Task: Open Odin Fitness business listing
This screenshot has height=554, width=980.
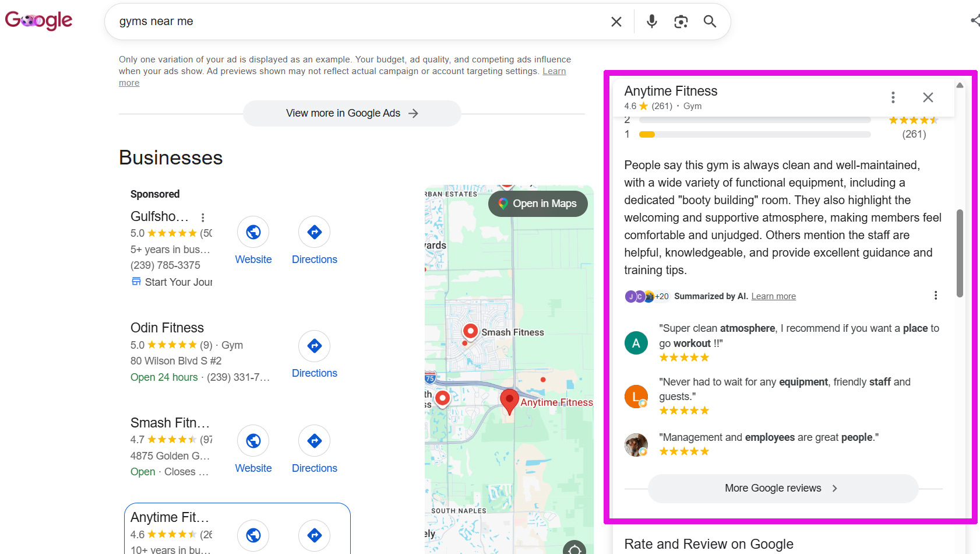Action: pyautogui.click(x=167, y=328)
